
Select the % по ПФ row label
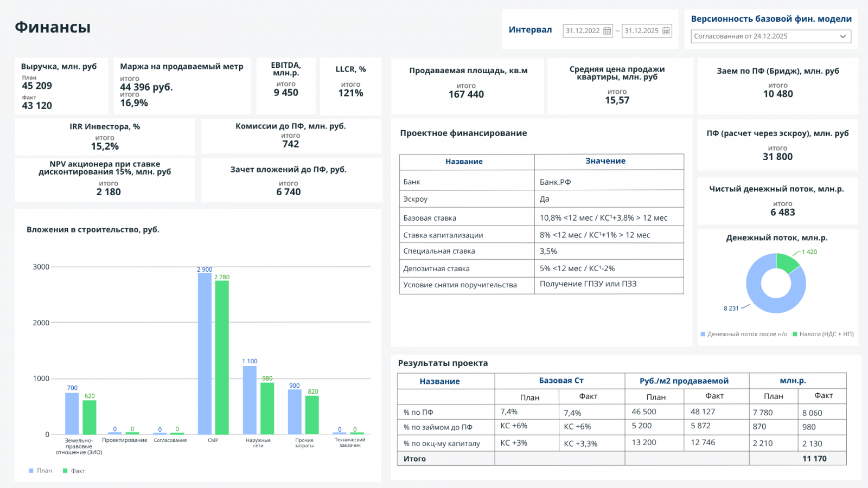pyautogui.click(x=418, y=412)
